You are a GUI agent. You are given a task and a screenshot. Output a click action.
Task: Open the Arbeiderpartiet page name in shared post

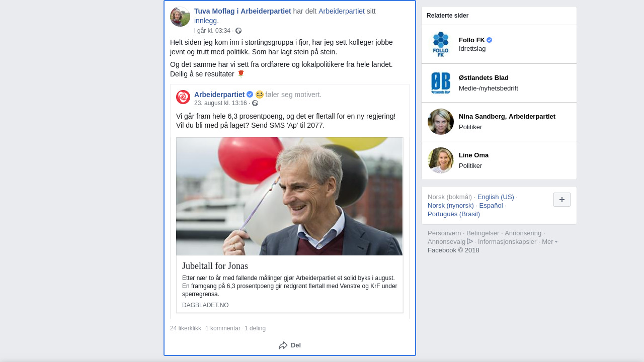219,95
